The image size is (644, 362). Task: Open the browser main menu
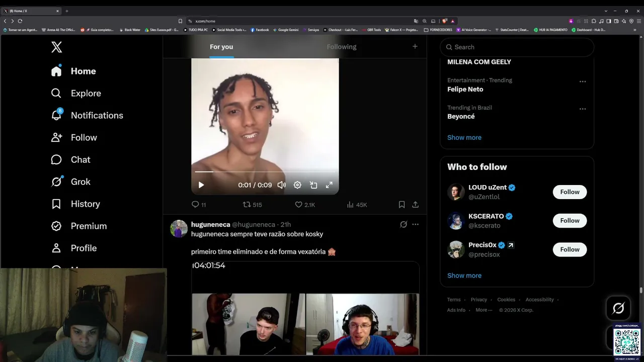tap(639, 21)
